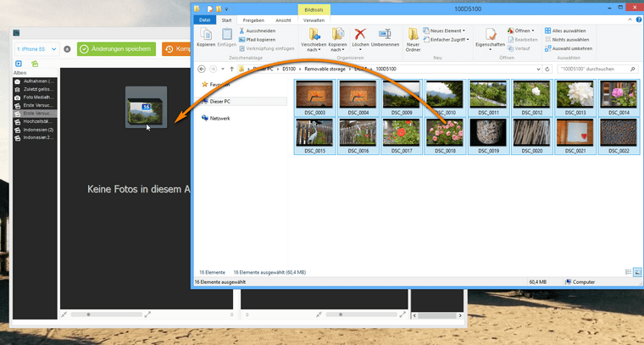
Task: Click the red Löschen X icon
Action: pos(360,34)
